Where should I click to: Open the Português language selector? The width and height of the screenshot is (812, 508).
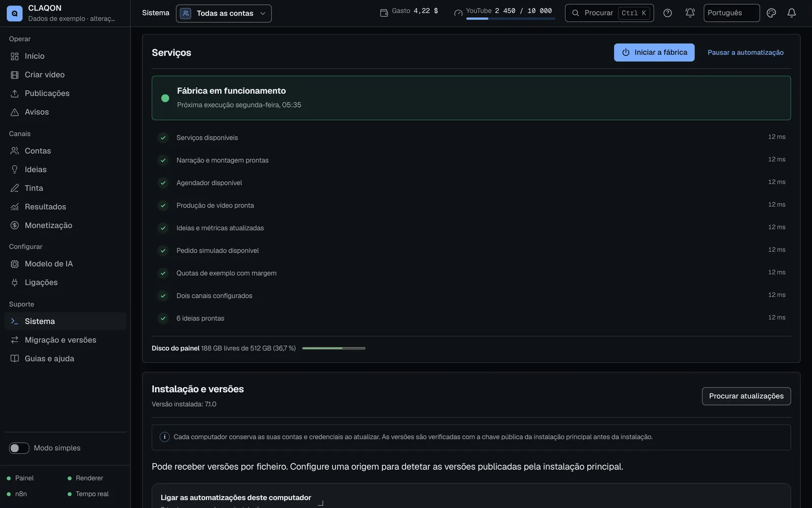click(x=731, y=13)
